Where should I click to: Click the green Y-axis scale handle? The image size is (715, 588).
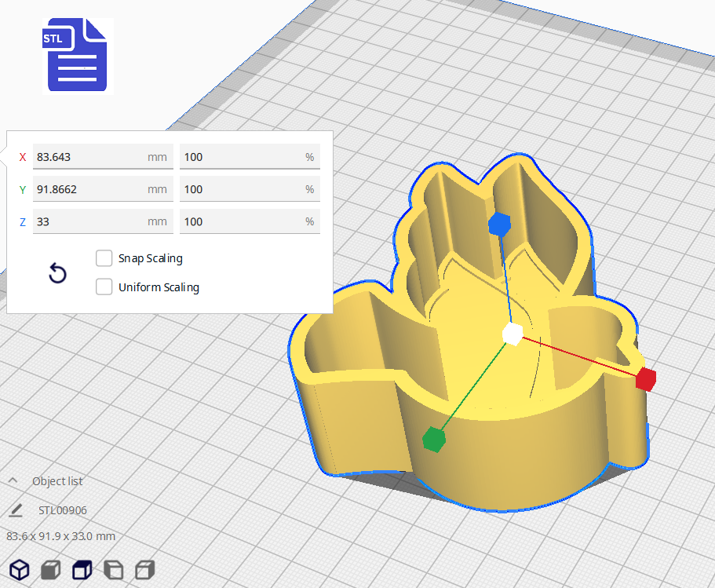(x=432, y=440)
